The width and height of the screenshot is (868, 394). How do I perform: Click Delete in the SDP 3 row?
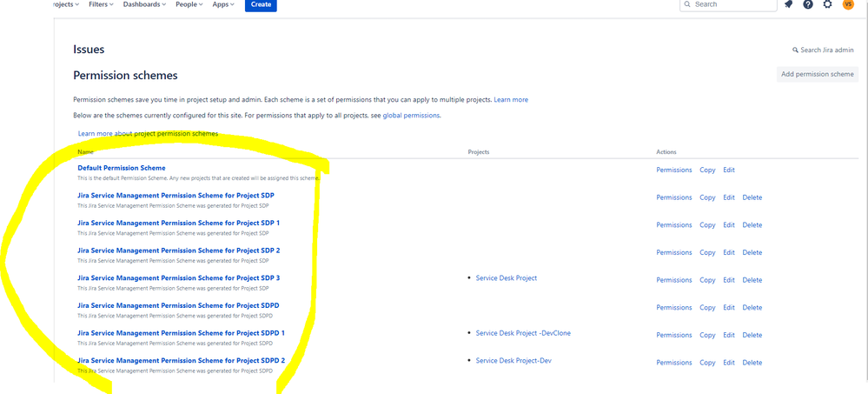point(752,280)
